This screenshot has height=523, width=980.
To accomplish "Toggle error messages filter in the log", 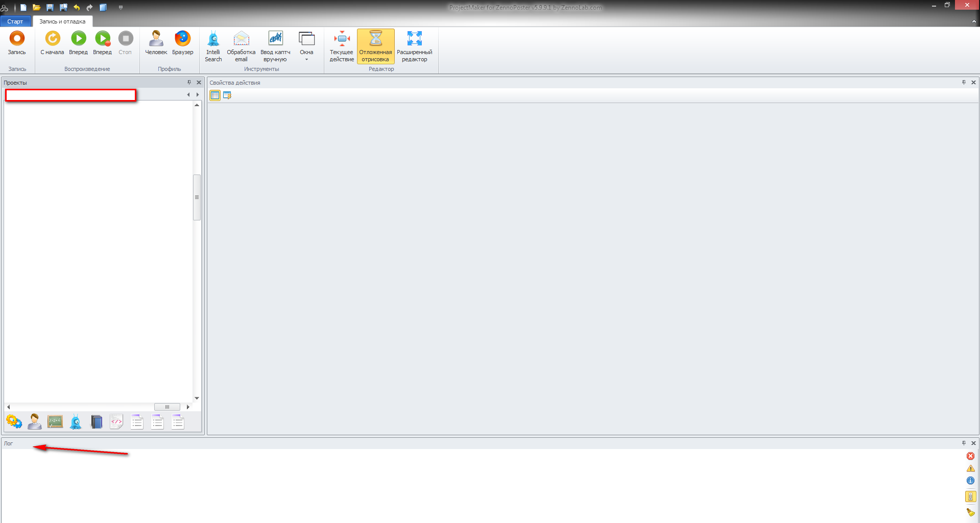I will pyautogui.click(x=970, y=456).
